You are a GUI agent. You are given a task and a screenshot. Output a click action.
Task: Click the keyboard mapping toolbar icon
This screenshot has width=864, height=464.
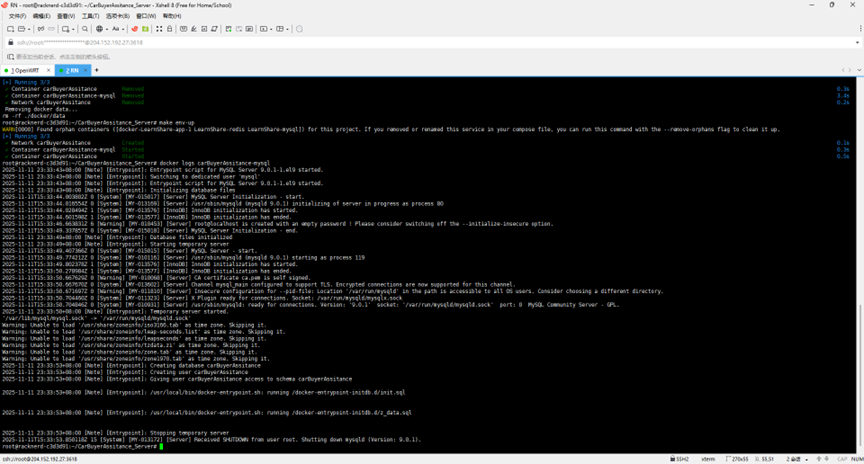(183, 29)
